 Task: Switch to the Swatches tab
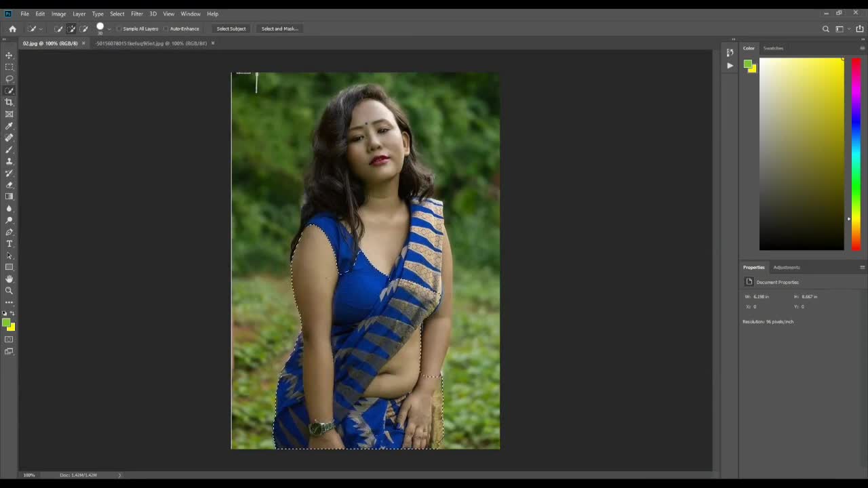773,48
